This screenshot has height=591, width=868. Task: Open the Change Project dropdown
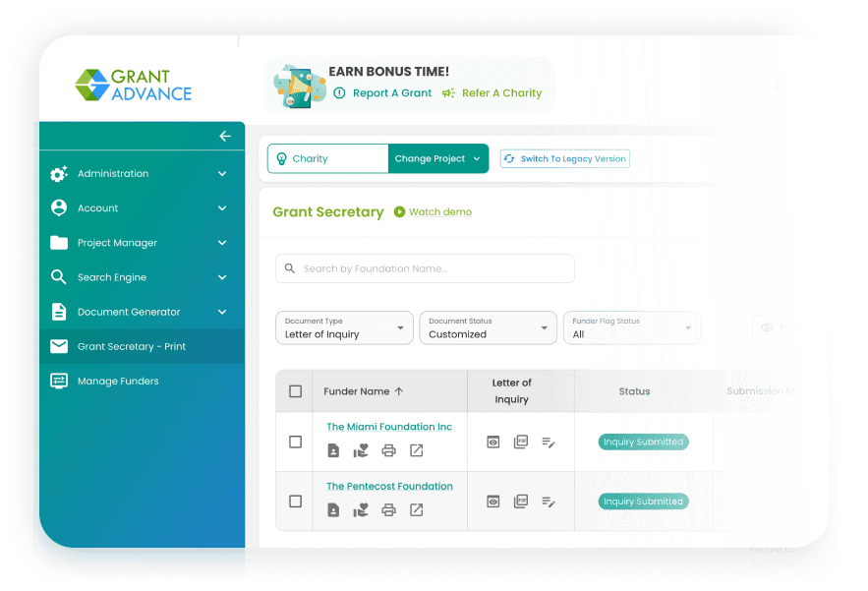point(437,158)
